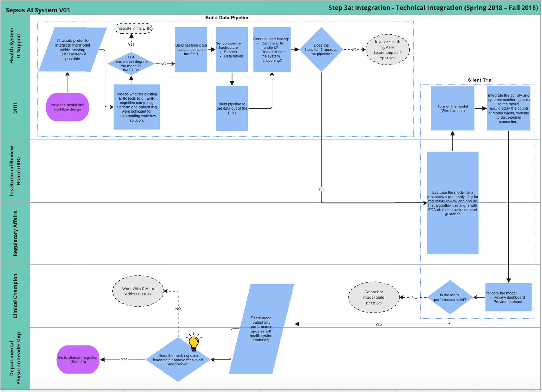This screenshot has height=392, width=542.
Task: Select the 'Health System IT Support' swimlane label
Action: (15, 46)
